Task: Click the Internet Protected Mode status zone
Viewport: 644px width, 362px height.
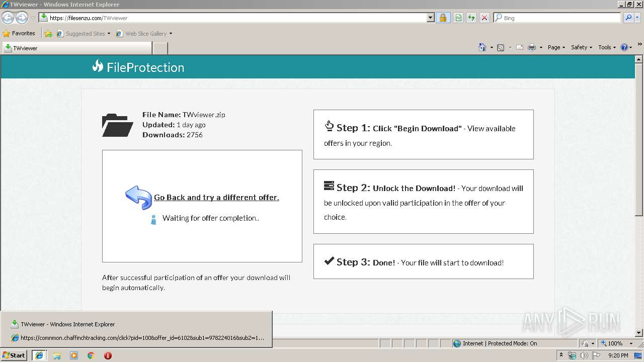Action: pos(514,343)
